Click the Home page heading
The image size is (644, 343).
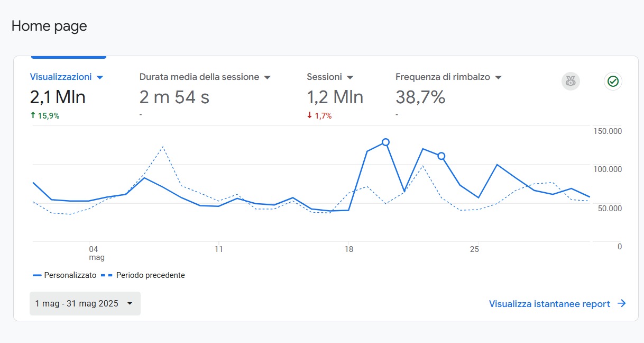[49, 26]
